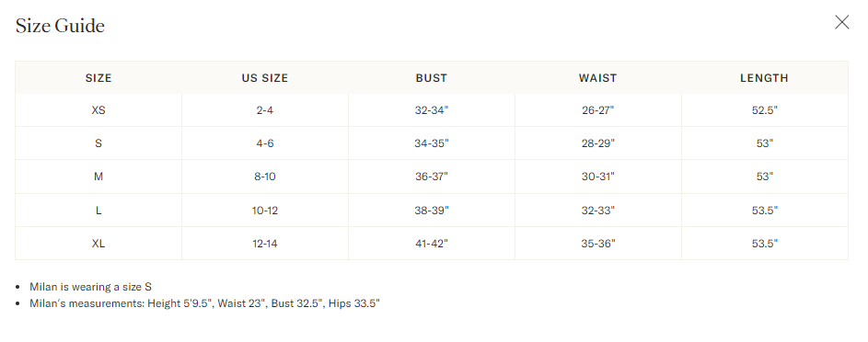Viewport: 868px width, 342px height.
Task: Click the waist 26-27" cell
Action: [x=598, y=110]
